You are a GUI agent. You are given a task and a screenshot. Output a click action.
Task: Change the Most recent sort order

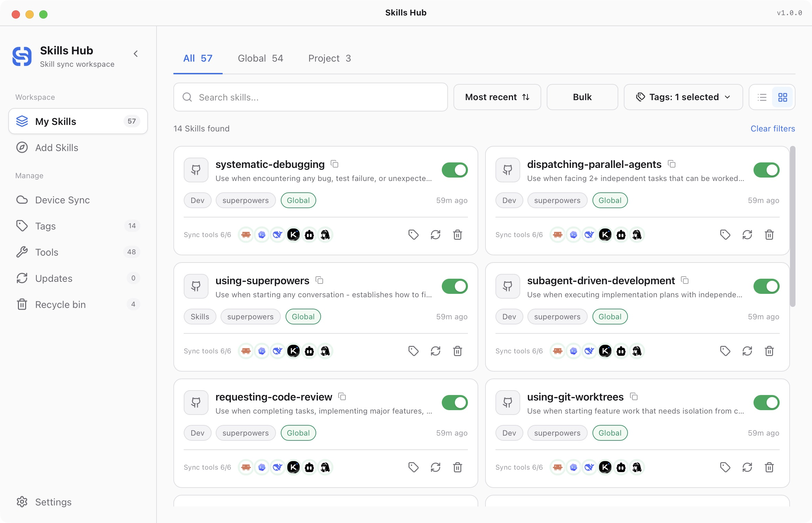(x=497, y=97)
